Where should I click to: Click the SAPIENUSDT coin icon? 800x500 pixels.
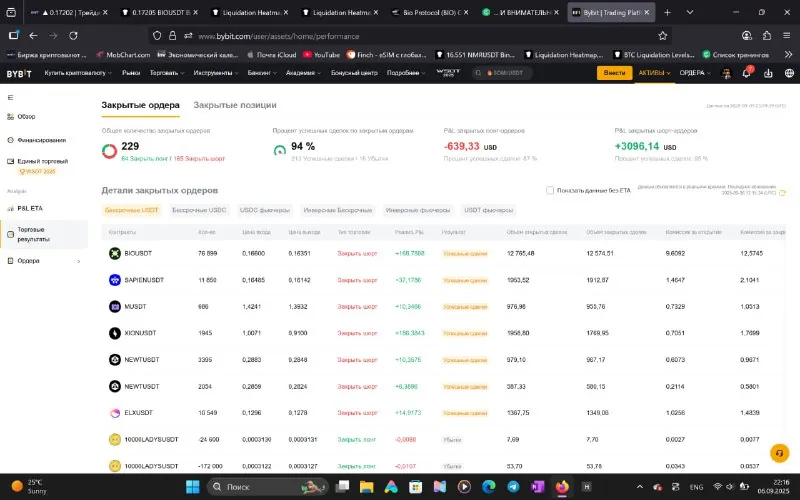point(115,280)
